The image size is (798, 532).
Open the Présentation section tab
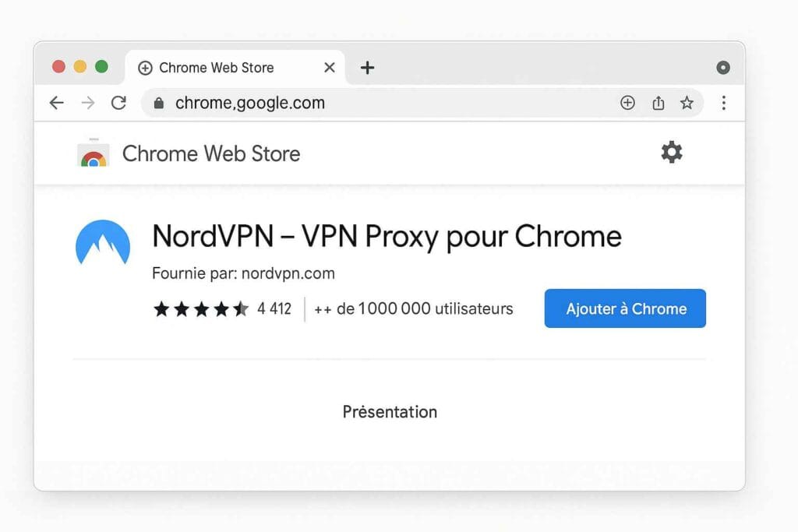click(x=390, y=411)
